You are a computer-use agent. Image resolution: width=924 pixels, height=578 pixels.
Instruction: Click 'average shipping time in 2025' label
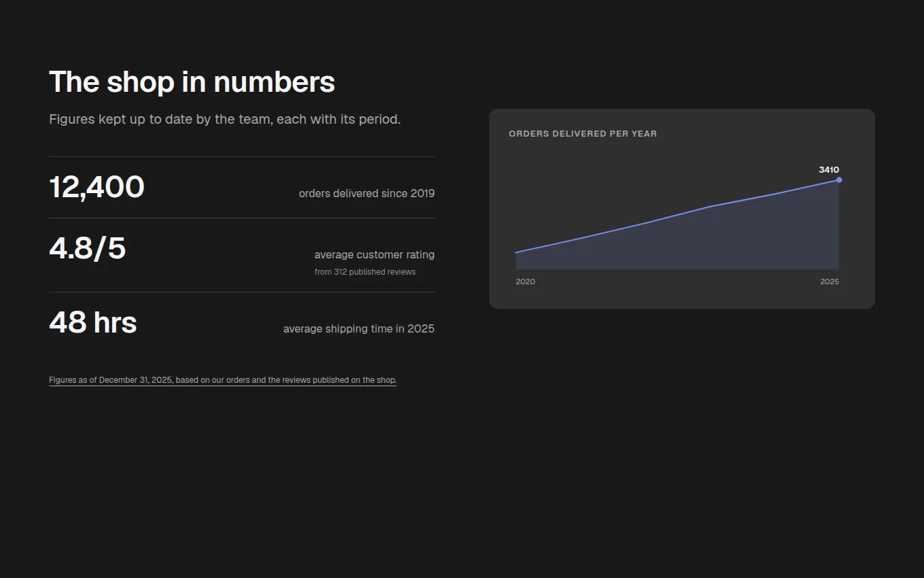pos(359,329)
